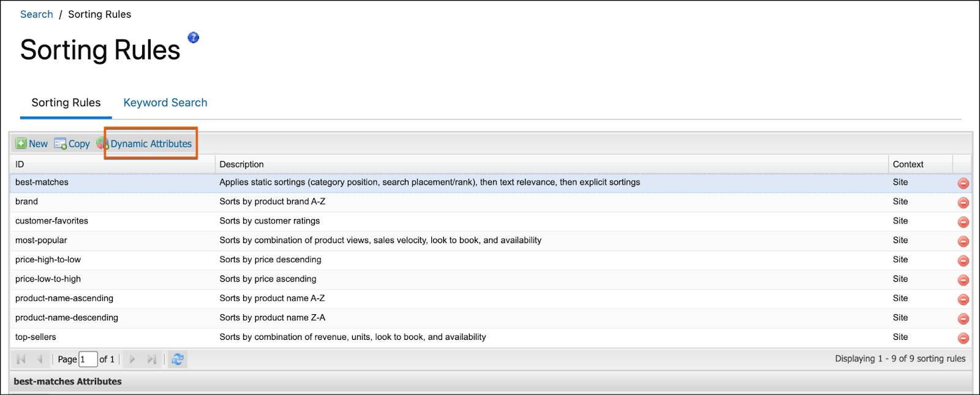Delete the price-low-to-high sorting rule
The image size is (980, 395).
(963, 280)
